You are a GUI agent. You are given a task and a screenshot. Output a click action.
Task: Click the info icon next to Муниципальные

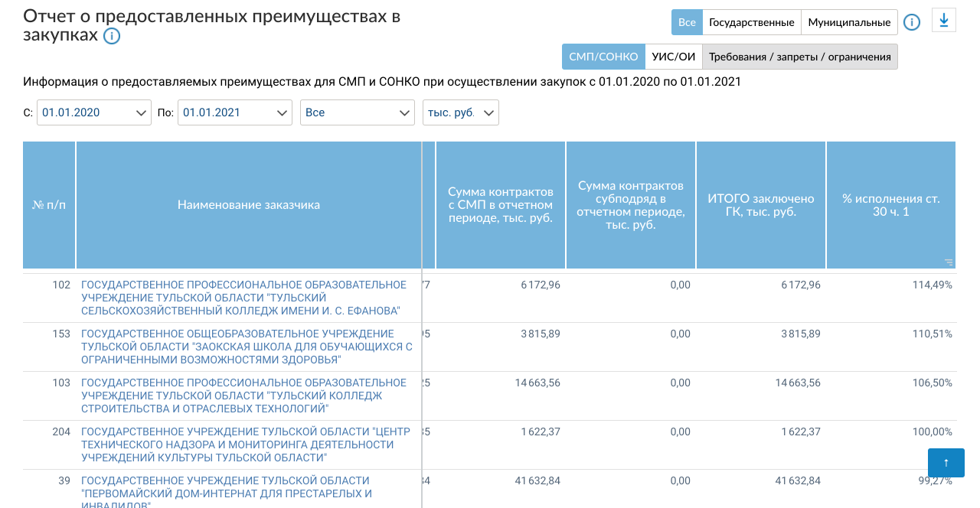(911, 22)
